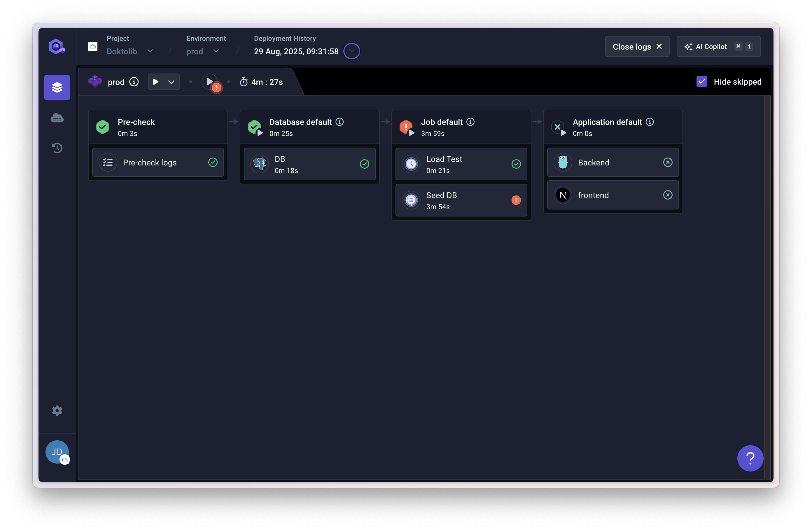Click info icon beside Application default
The height and width of the screenshot is (531, 812).
pyautogui.click(x=650, y=122)
